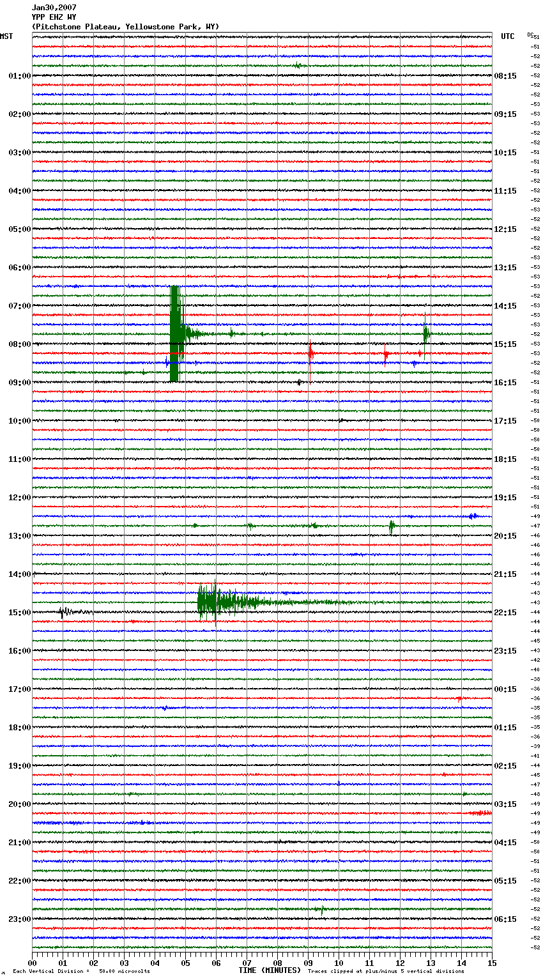543x980 pixels.
Task: Click the 22:15 UTC time label
Action: coord(505,613)
